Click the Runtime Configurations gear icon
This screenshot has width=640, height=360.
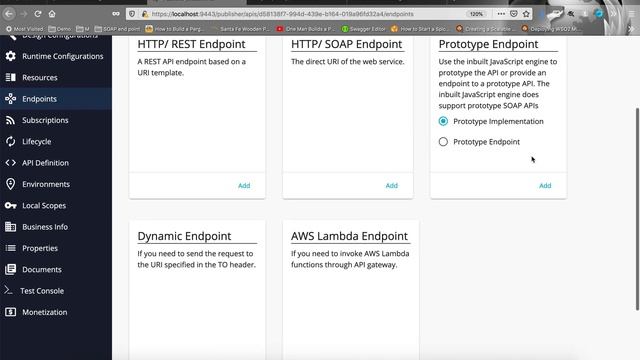coord(11,56)
